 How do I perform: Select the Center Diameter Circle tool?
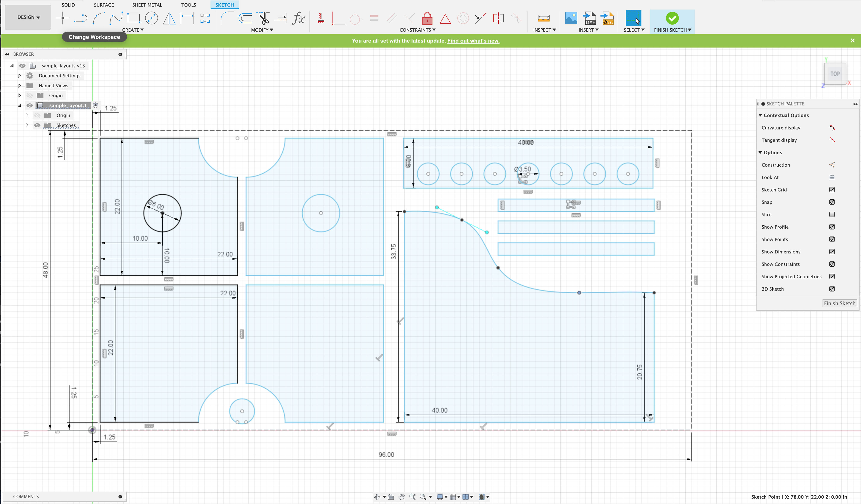point(151,18)
